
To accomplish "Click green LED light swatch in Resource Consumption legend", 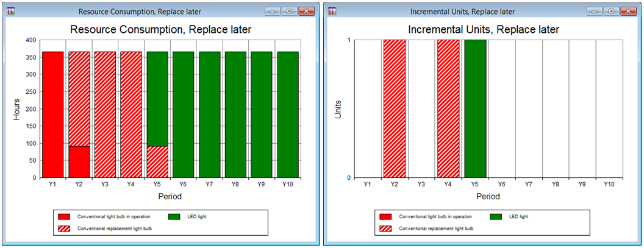I will point(174,216).
